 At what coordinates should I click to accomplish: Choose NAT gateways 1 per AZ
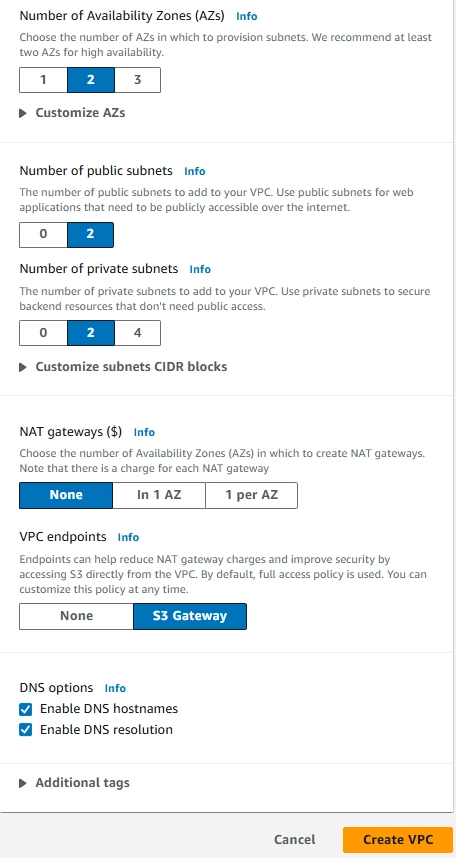pyautogui.click(x=252, y=495)
